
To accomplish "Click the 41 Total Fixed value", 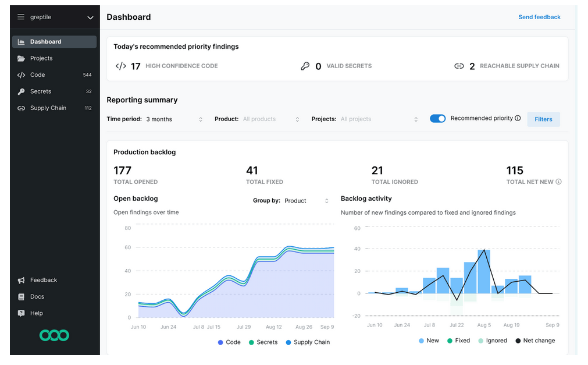I will pyautogui.click(x=252, y=171).
